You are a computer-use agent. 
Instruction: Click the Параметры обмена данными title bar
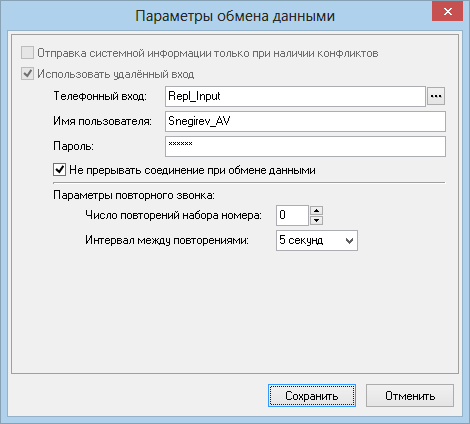(235, 16)
